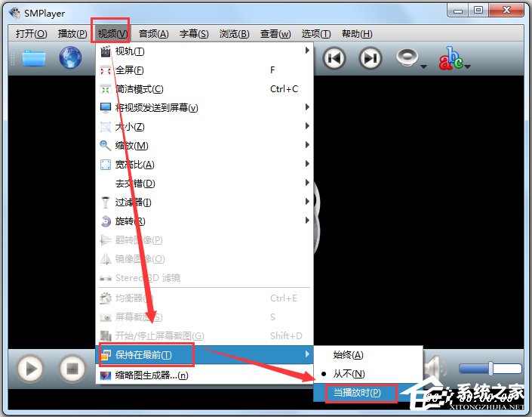Expand the 大小(Z) submenu arrow
Screen dimensions: 532x417
point(307,126)
